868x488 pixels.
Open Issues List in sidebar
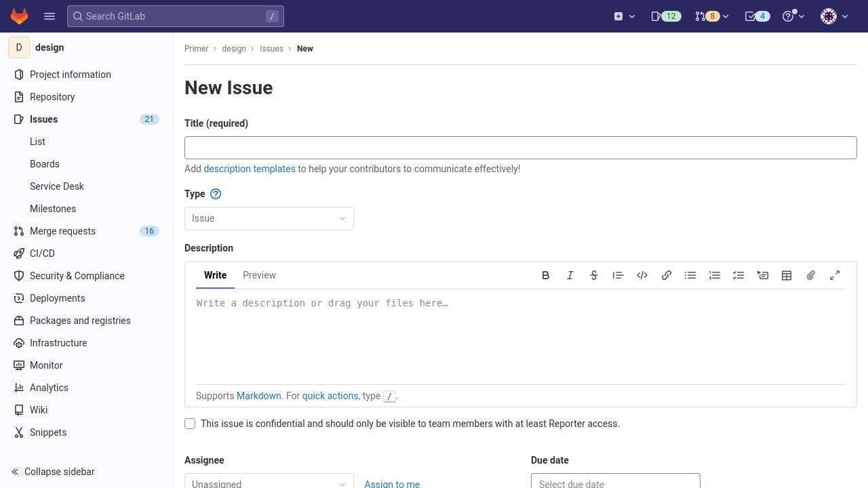[37, 142]
